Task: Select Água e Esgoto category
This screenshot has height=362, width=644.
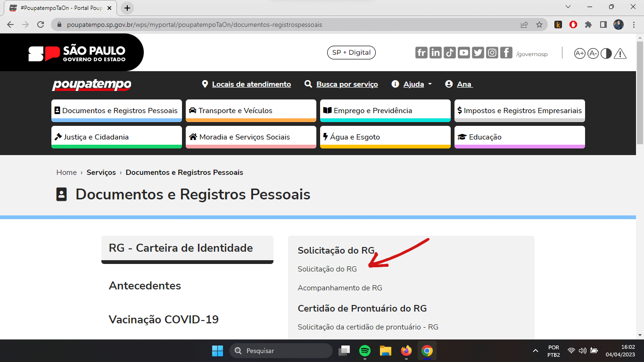Action: point(385,137)
